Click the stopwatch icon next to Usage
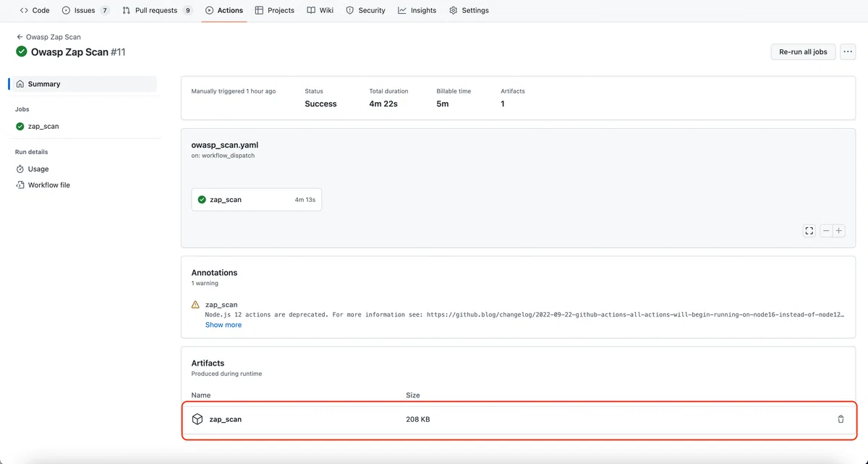 [20, 169]
